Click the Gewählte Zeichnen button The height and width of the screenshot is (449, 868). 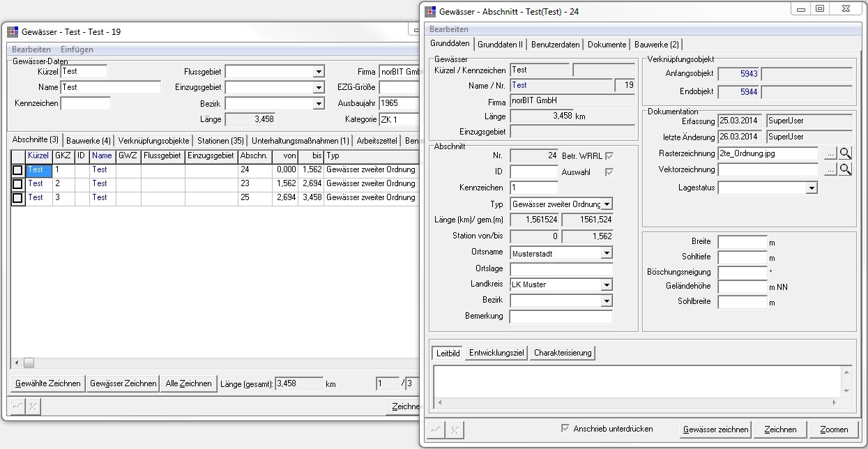point(48,383)
